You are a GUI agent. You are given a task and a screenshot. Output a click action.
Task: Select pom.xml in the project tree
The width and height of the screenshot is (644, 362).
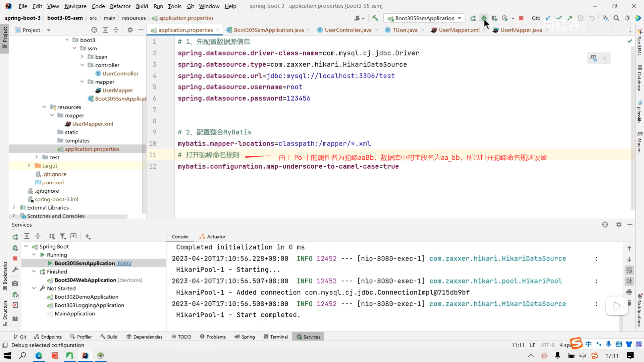[53, 182]
